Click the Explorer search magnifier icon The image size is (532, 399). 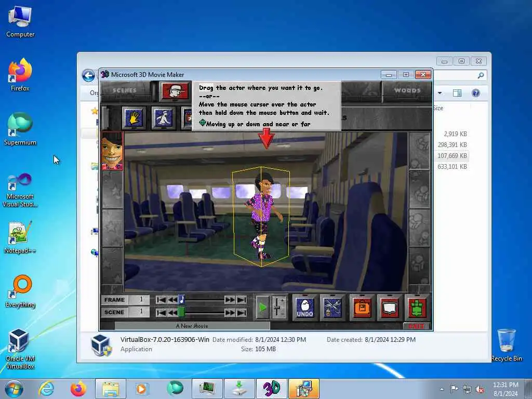click(x=481, y=75)
